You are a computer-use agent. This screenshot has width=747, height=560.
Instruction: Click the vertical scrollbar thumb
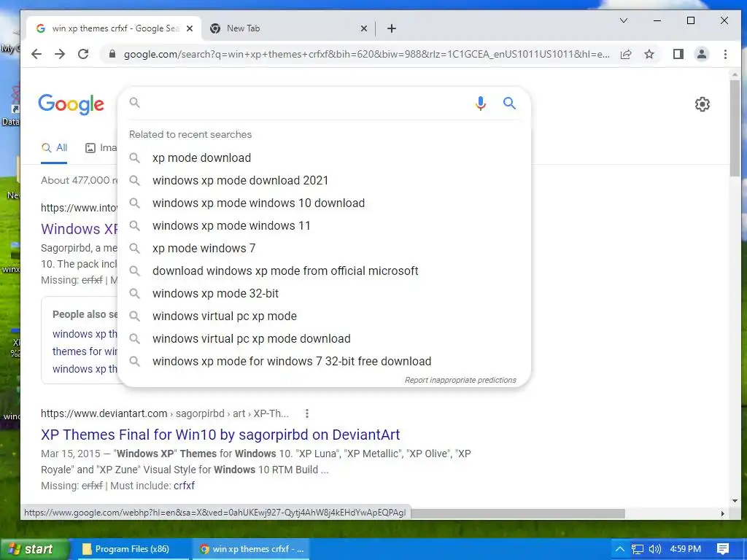735,128
